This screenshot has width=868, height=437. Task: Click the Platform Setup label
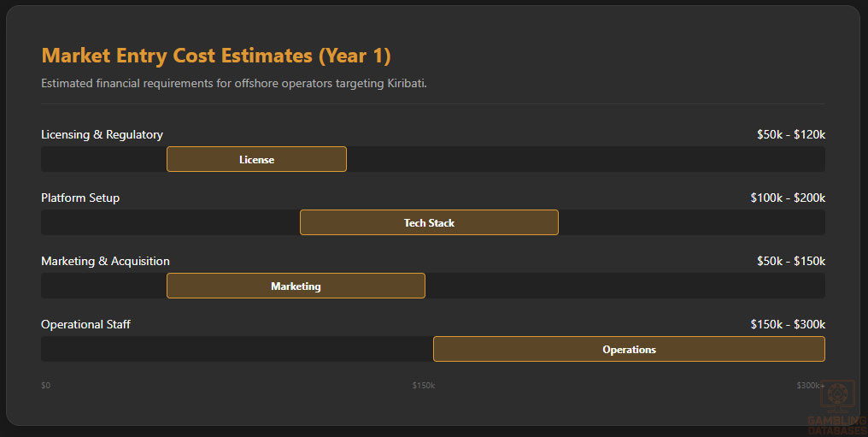coord(80,198)
